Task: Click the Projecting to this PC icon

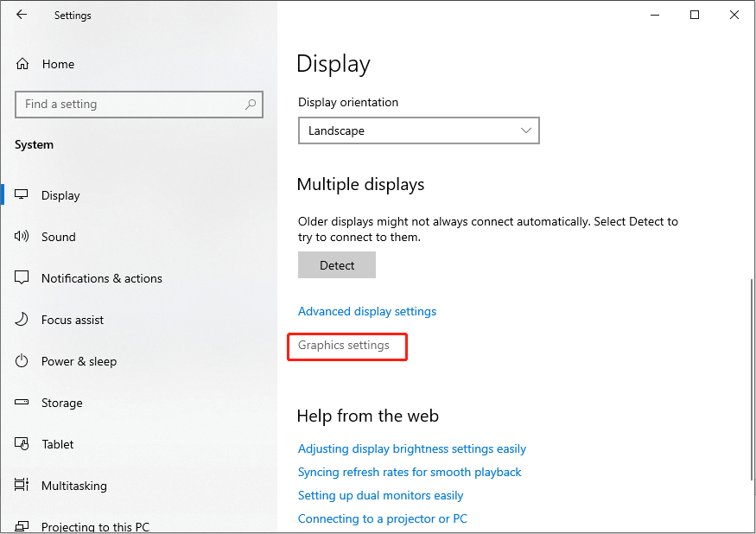Action: click(22, 526)
